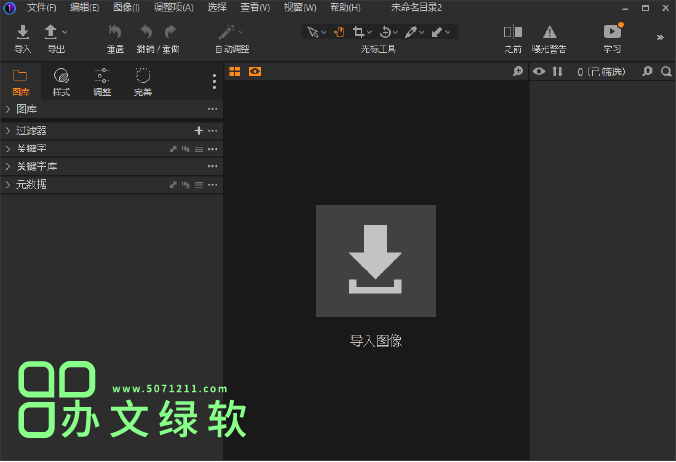
Task: Click the large Import Images (导入图像) button
Action: tap(375, 261)
